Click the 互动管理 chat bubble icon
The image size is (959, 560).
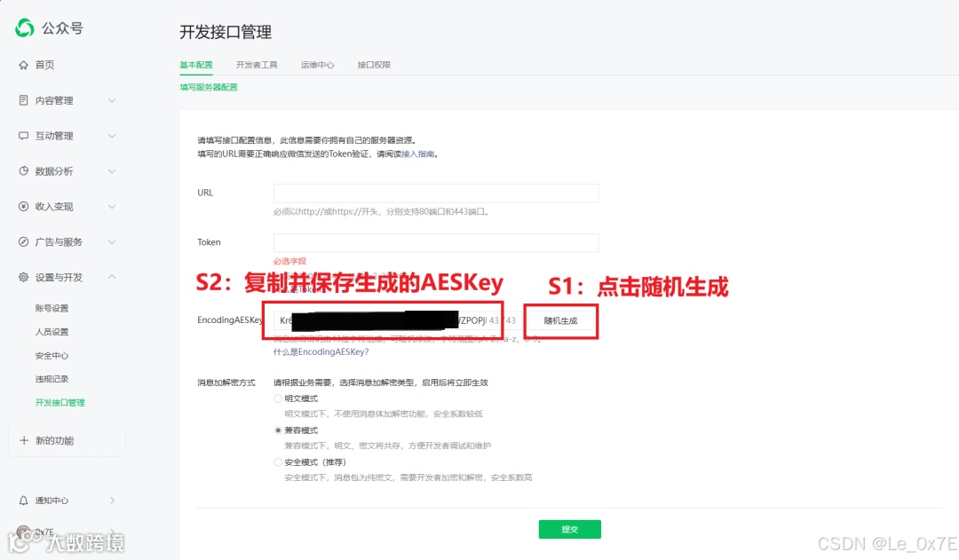pyautogui.click(x=23, y=136)
